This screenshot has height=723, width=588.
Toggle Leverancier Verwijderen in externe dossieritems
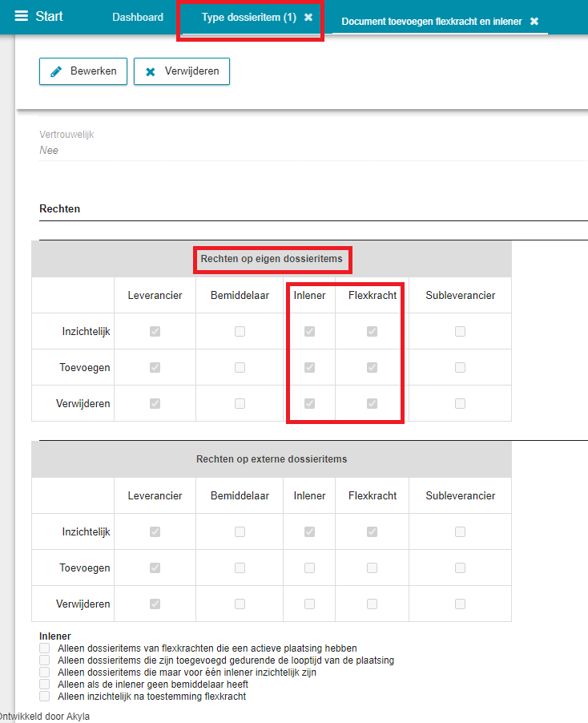(155, 604)
